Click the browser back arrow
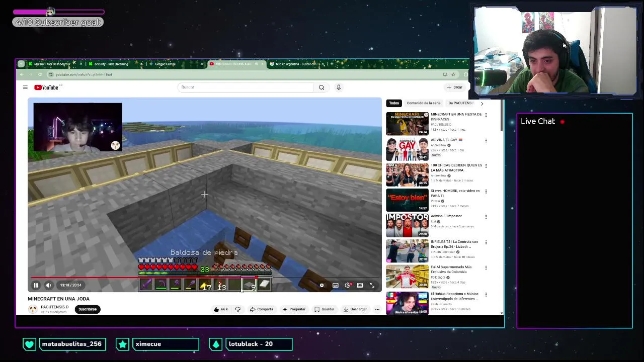The image size is (644, 362). [x=22, y=74]
